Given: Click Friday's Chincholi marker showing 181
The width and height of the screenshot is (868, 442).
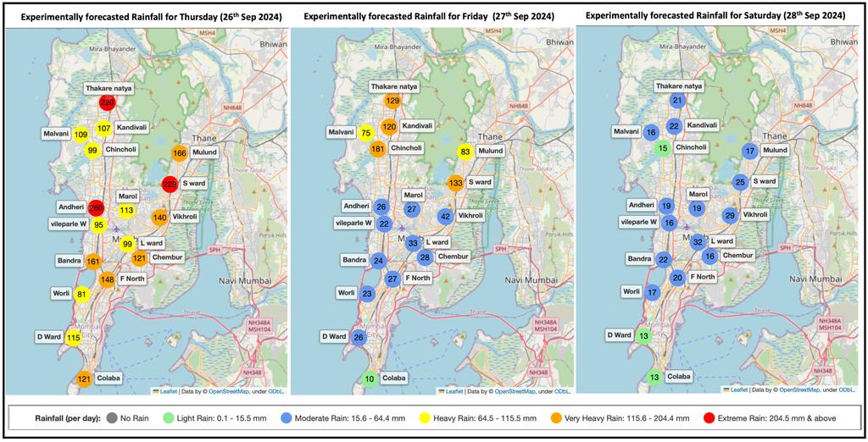Looking at the screenshot, I should 379,149.
